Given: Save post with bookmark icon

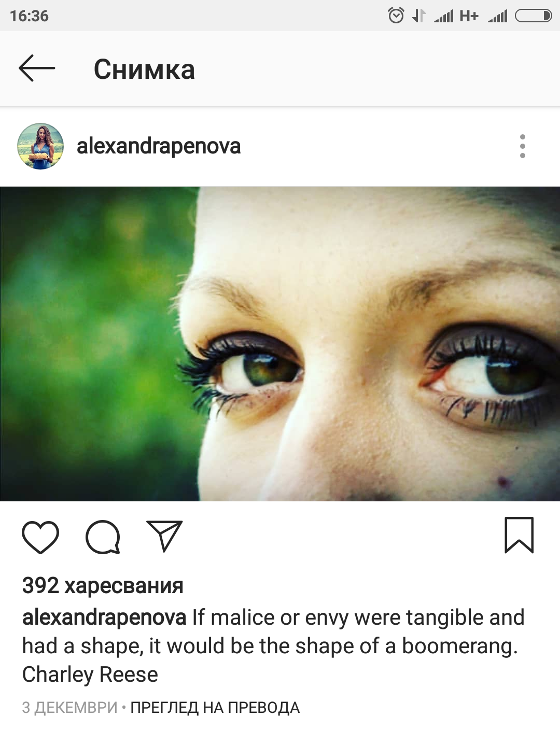Looking at the screenshot, I should [519, 535].
